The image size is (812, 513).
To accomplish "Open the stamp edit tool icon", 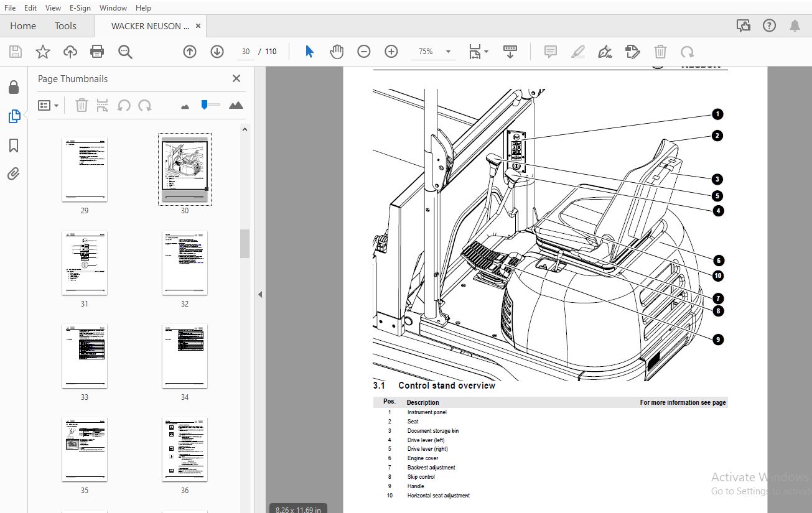I will coord(633,52).
